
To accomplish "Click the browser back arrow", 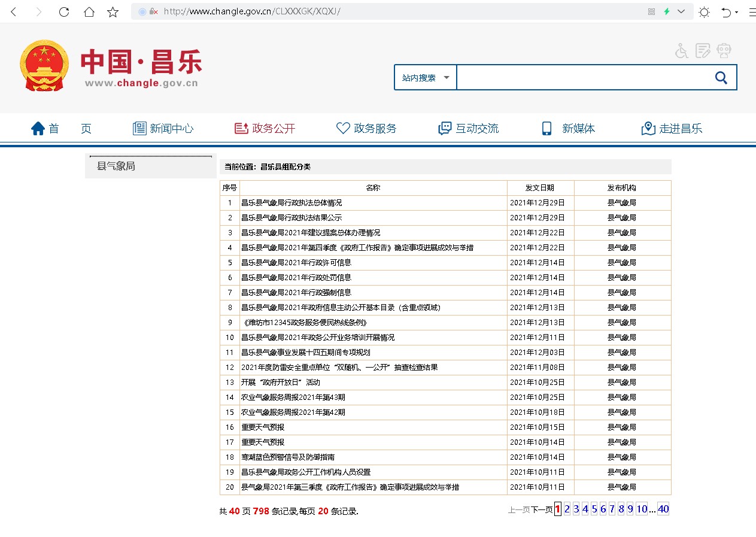I will tap(14, 12).
